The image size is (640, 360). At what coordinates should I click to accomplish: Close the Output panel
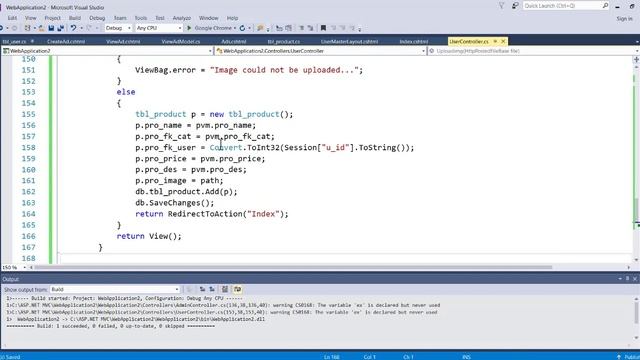coord(635,279)
